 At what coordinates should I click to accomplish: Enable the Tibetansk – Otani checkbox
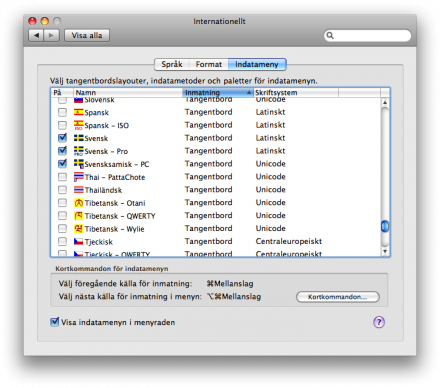(62, 203)
